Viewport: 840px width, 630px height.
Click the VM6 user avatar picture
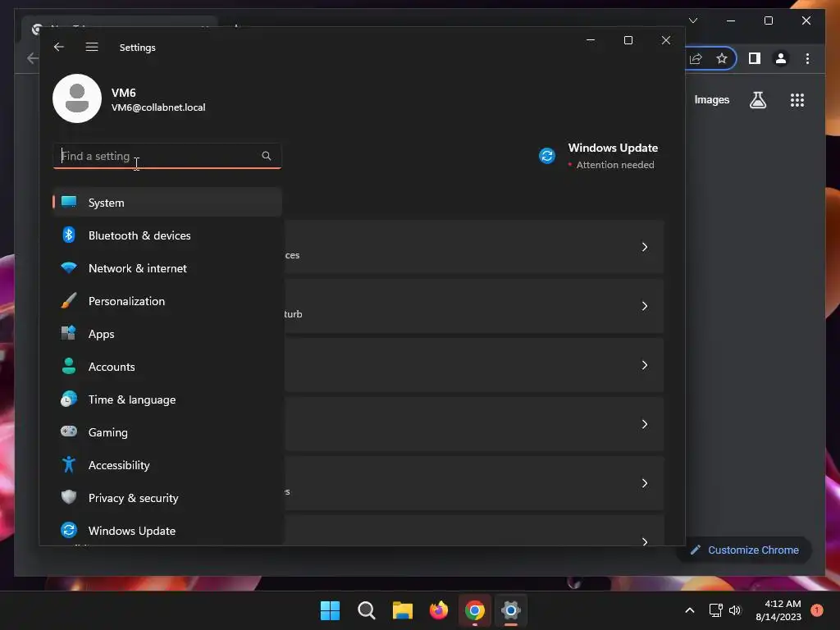pyautogui.click(x=77, y=98)
